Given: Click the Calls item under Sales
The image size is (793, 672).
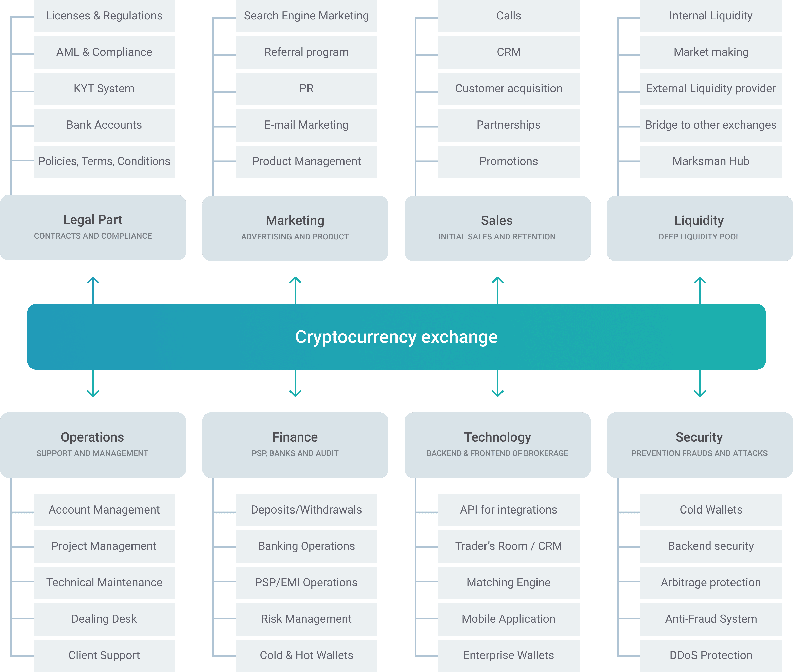Looking at the screenshot, I should 509,16.
